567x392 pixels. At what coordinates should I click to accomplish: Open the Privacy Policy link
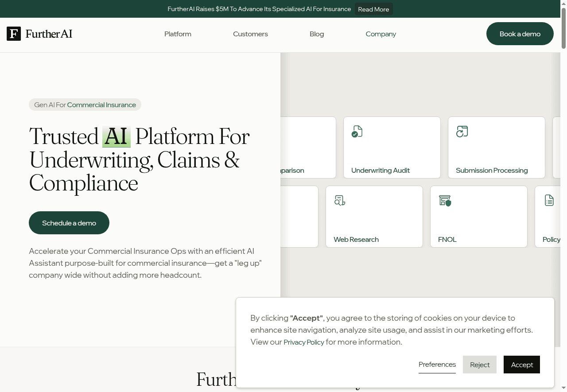point(303,342)
